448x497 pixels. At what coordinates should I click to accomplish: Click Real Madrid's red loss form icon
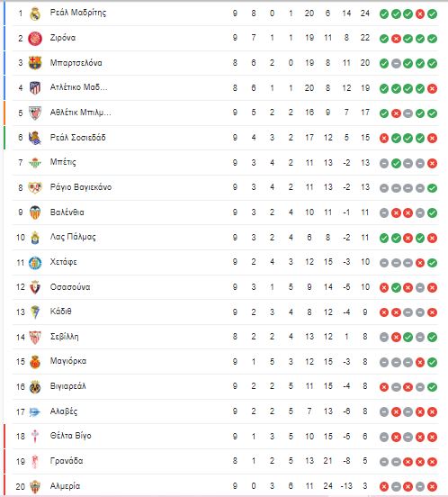point(420,14)
